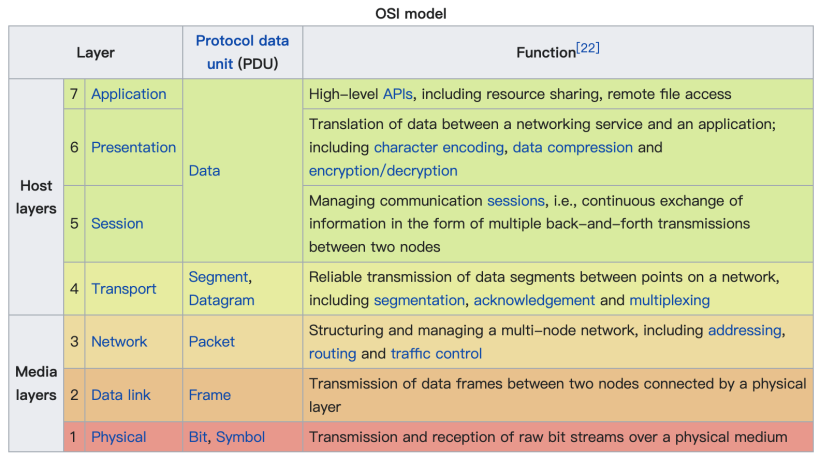Open the Network layer link
Viewport: 820px width, 458px height.
coord(119,341)
